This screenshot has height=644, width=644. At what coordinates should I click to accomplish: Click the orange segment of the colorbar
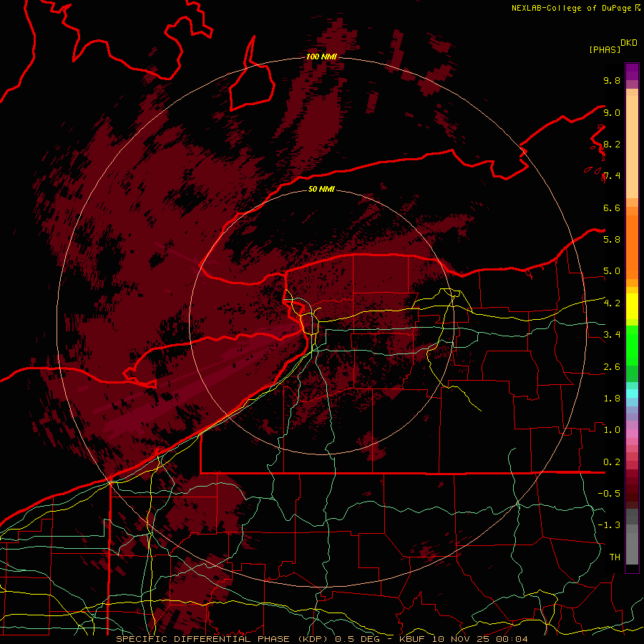[632, 246]
